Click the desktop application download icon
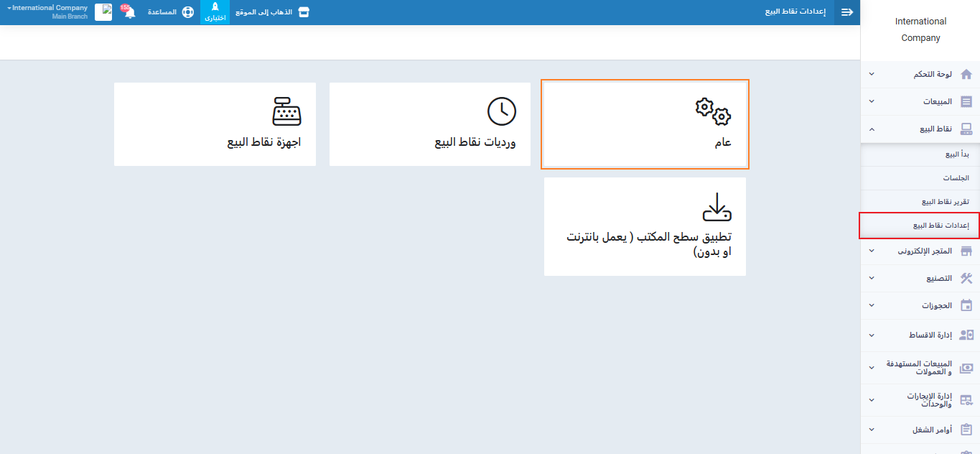The image size is (980, 454). click(716, 207)
